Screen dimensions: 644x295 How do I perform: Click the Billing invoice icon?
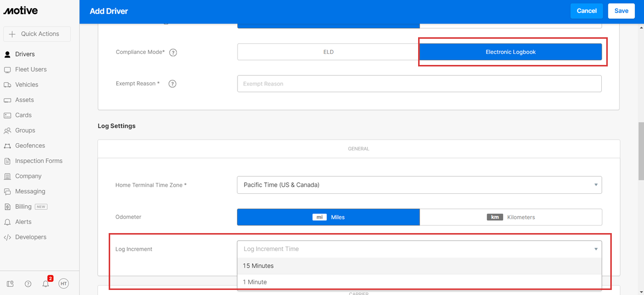[7, 207]
